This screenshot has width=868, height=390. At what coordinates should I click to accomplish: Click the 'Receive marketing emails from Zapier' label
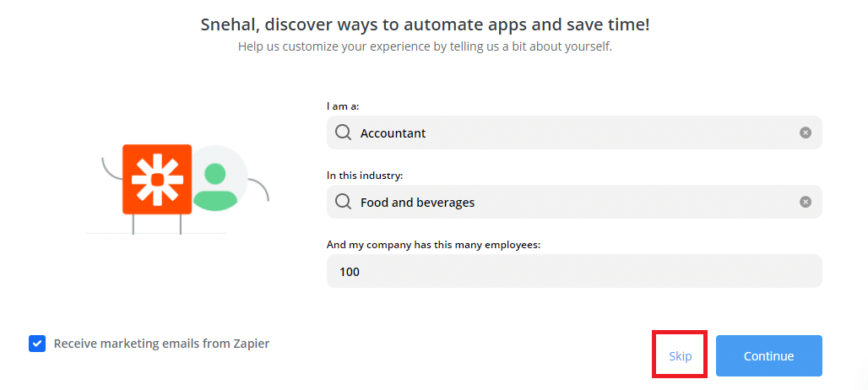pos(161,344)
